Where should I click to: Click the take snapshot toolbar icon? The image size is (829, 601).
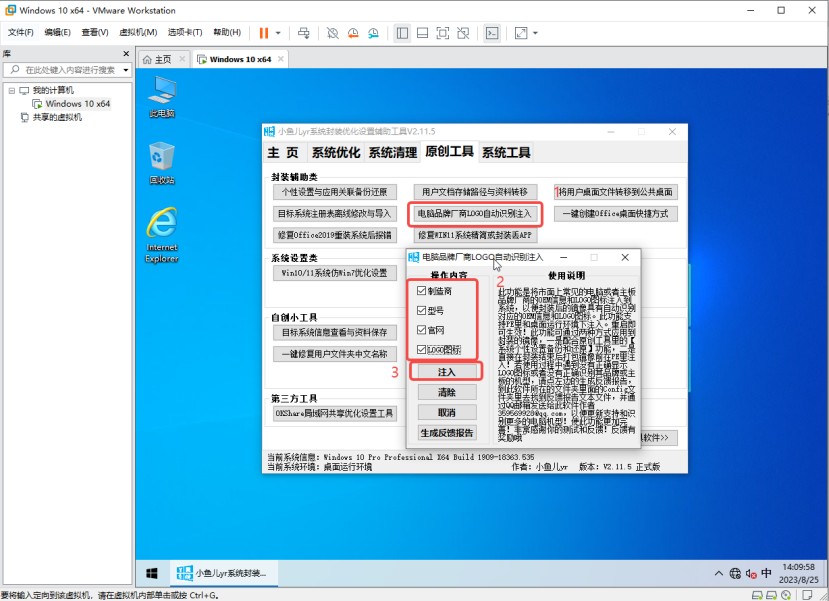333,33
